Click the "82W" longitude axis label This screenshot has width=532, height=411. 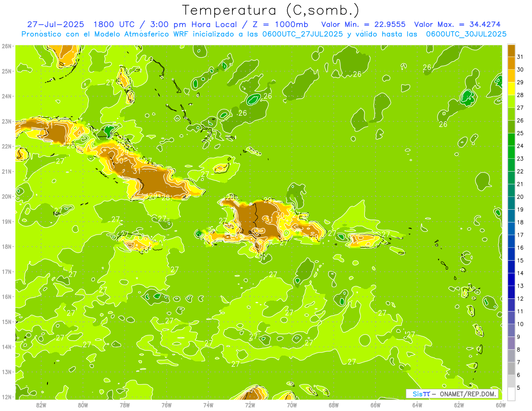point(41,404)
